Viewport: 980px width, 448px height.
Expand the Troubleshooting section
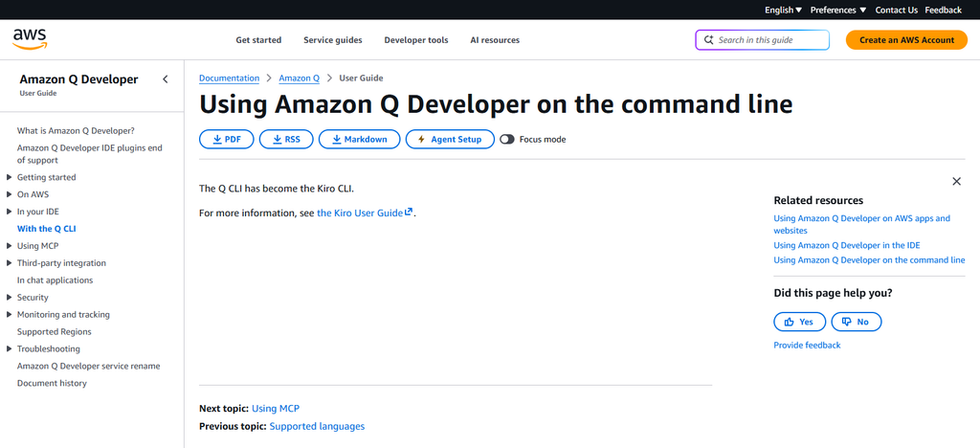(10, 349)
